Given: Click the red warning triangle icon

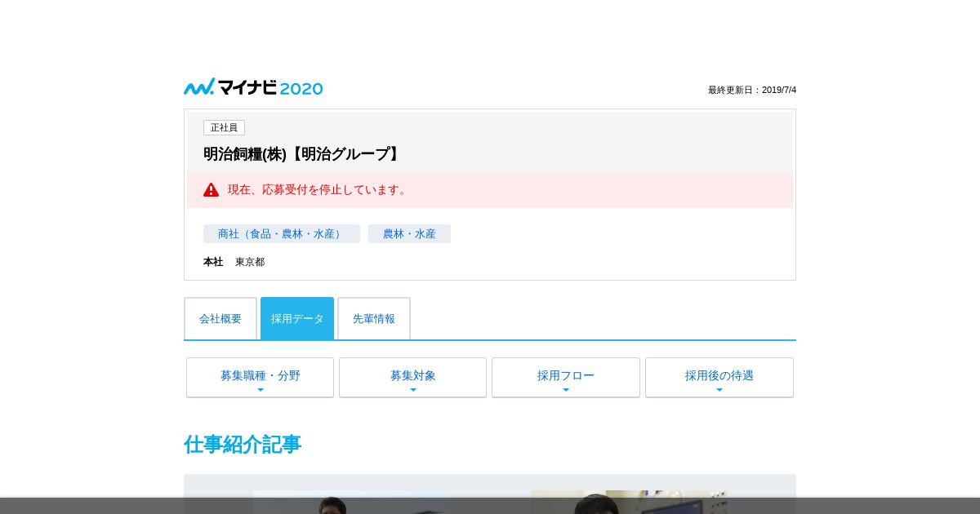Looking at the screenshot, I should point(212,189).
